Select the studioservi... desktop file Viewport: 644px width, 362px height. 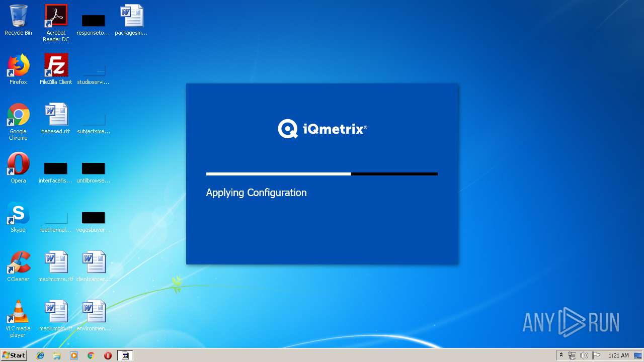tap(93, 74)
